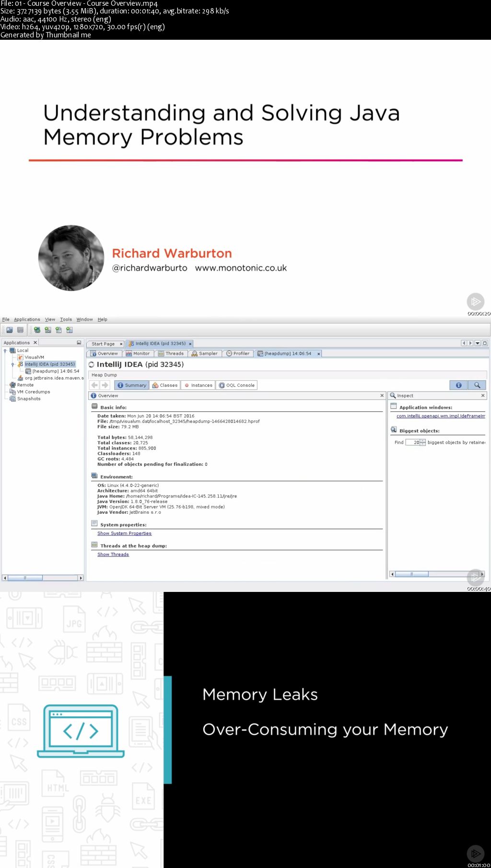Click the Environment section icon
Screen dimensions: 491x868
coord(94,476)
